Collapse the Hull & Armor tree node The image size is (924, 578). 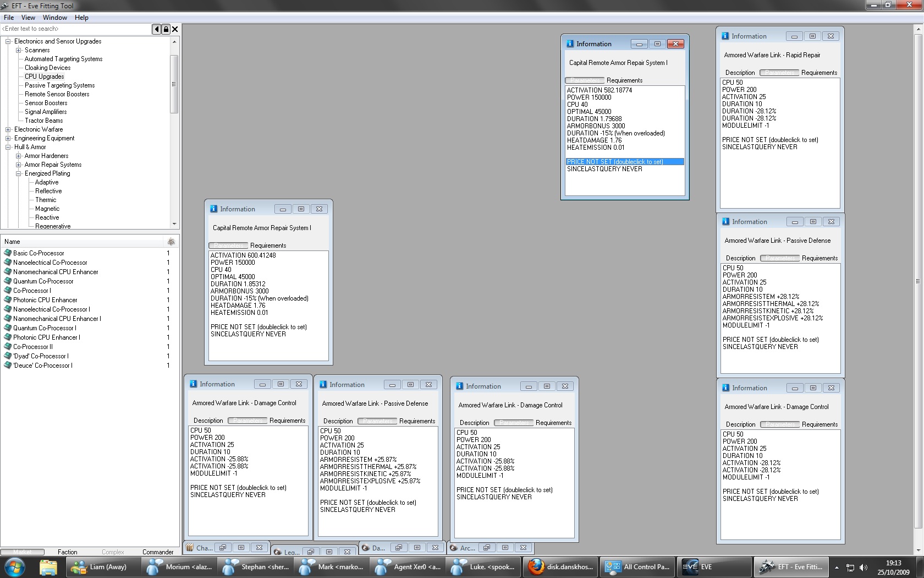tap(8, 147)
